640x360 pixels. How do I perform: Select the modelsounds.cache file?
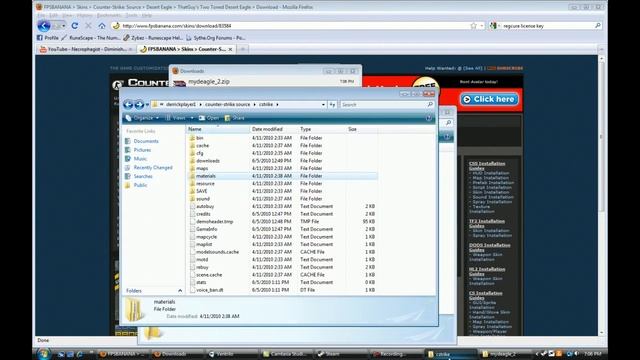[x=217, y=252]
